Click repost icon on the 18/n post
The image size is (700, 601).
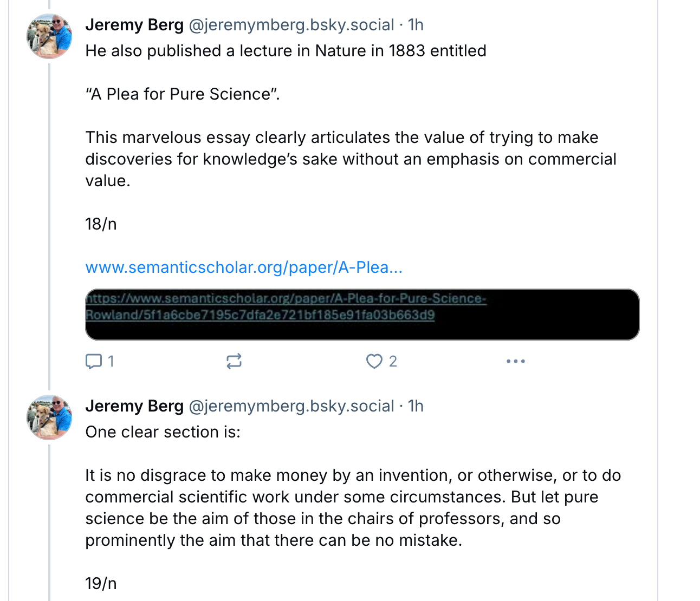(234, 361)
